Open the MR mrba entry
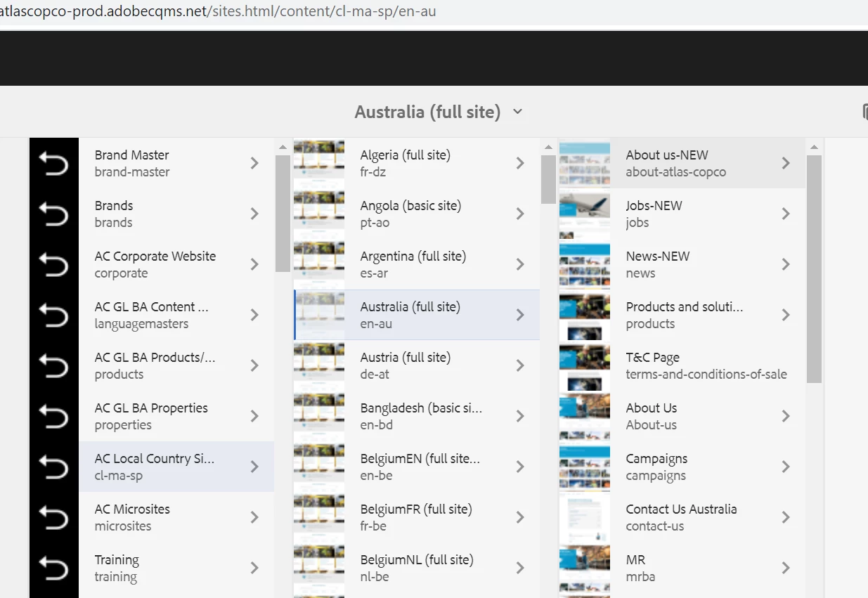 pyautogui.click(x=682, y=568)
